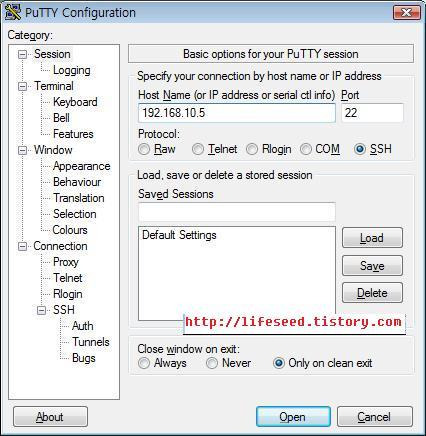Open the Selection category
The image size is (426, 436).
click(x=75, y=214)
